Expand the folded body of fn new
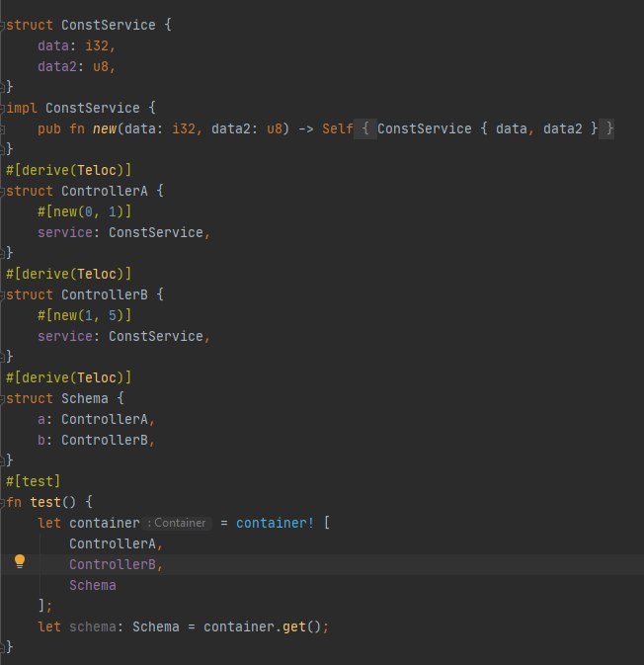This screenshot has width=644, height=665. tap(365, 128)
